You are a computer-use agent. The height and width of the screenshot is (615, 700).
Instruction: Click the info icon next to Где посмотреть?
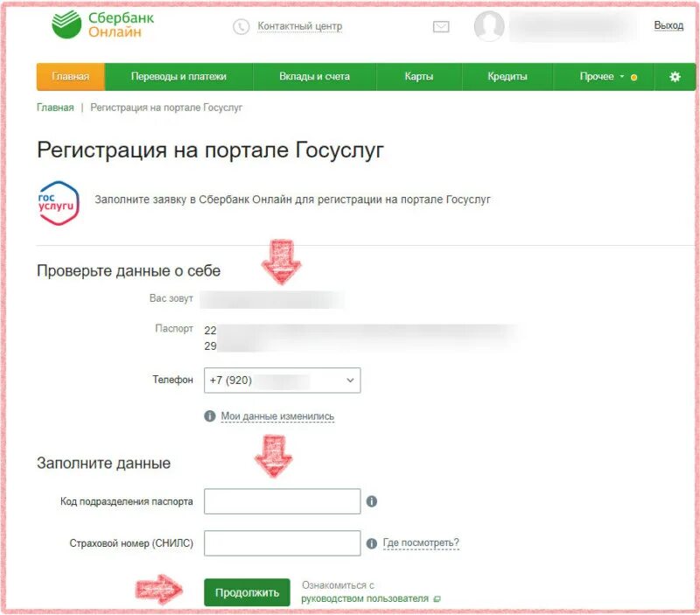[x=371, y=543]
